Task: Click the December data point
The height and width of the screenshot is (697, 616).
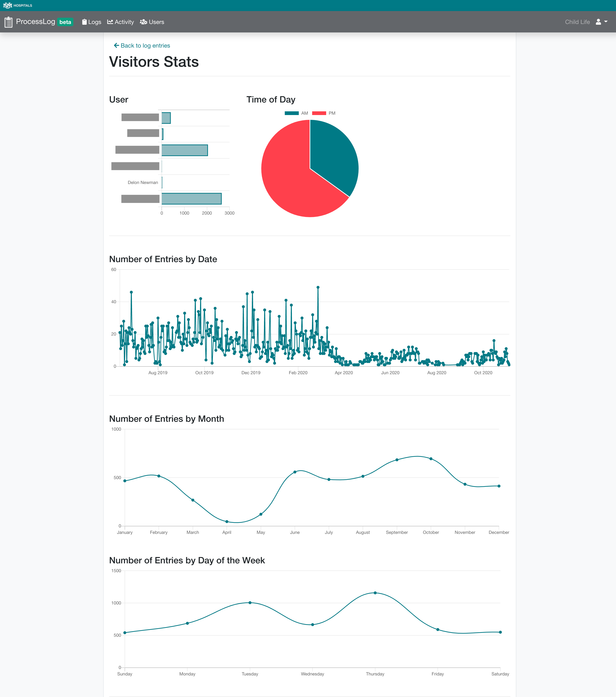Action: pos(499,486)
